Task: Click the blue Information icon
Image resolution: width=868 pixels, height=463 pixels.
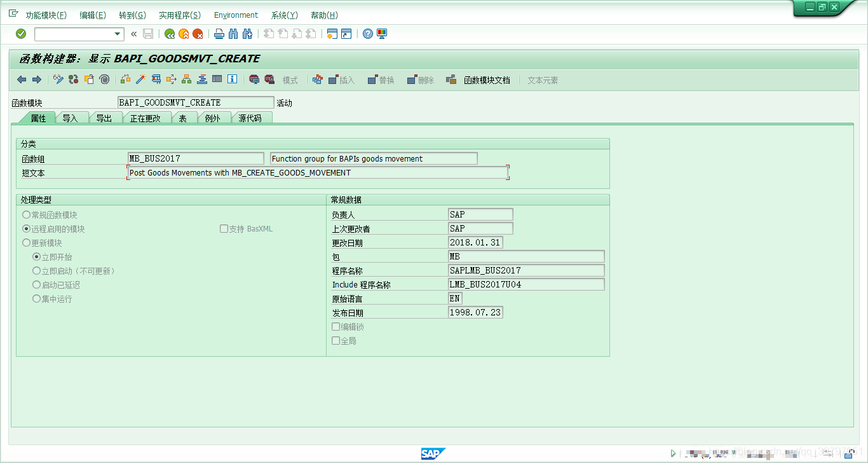Action: tap(232, 79)
